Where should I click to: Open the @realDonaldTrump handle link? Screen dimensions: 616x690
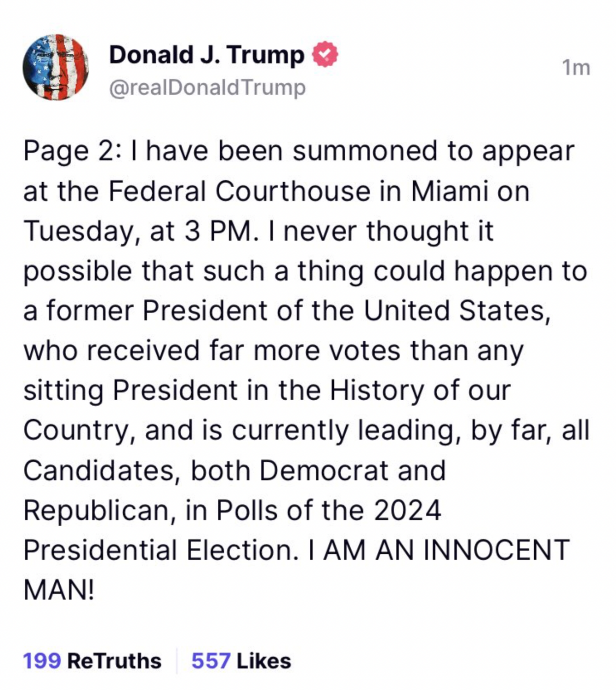click(207, 87)
